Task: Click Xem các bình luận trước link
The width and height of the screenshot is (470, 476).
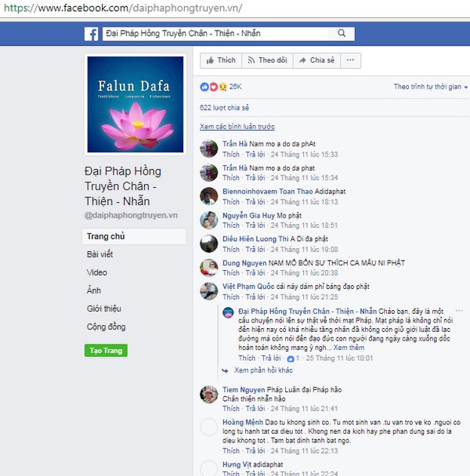Action: point(237,127)
